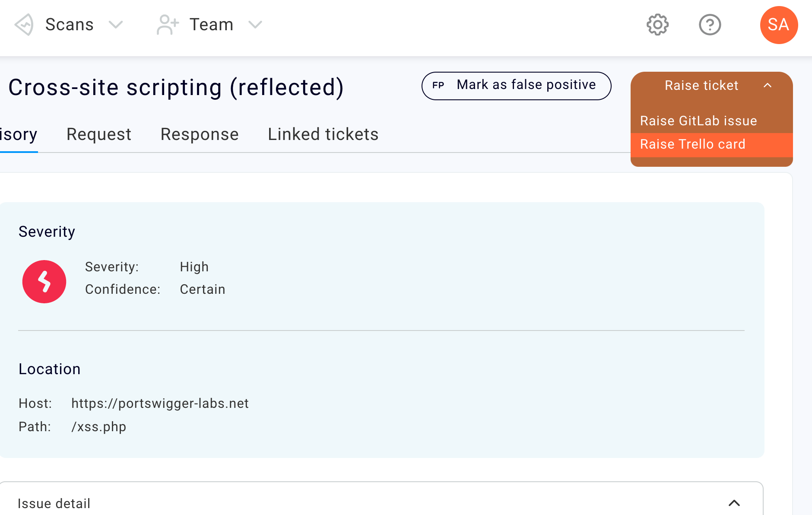The width and height of the screenshot is (812, 515).
Task: Click the severity value High
Action: [194, 267]
